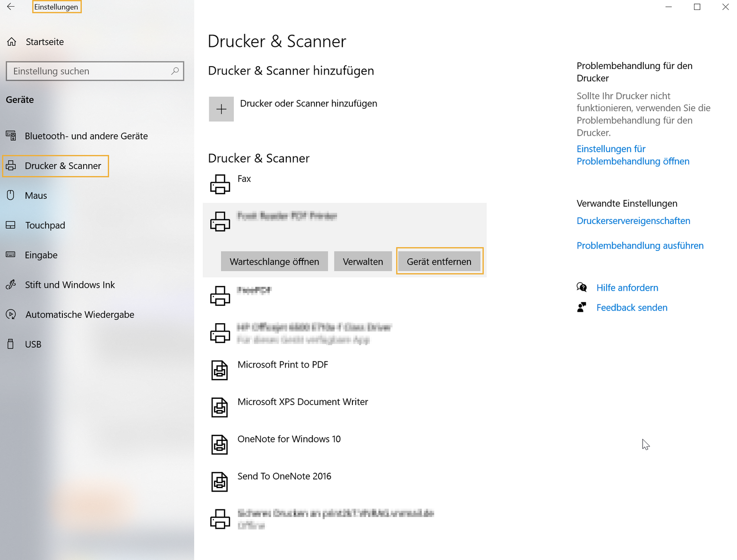Click the Hilfe anfordern help icon

pyautogui.click(x=582, y=287)
